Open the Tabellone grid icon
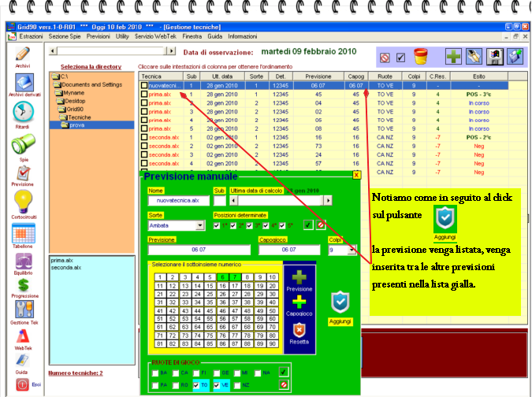This screenshot has width=532, height=397. pyautogui.click(x=23, y=233)
